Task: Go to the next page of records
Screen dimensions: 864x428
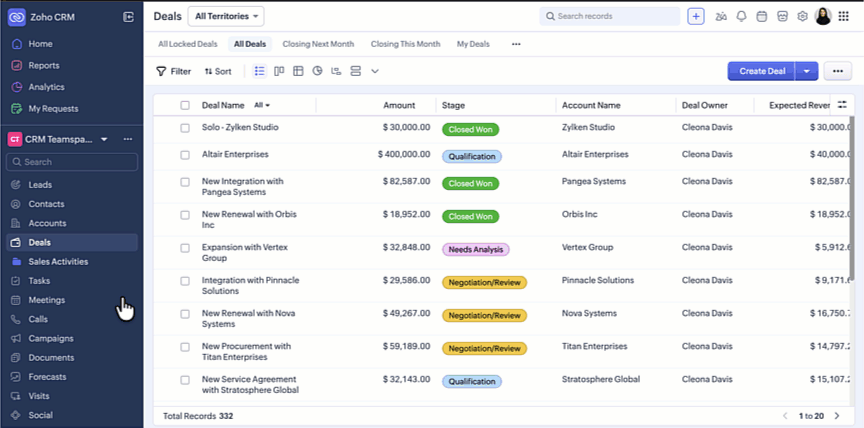Action: pyautogui.click(x=837, y=416)
